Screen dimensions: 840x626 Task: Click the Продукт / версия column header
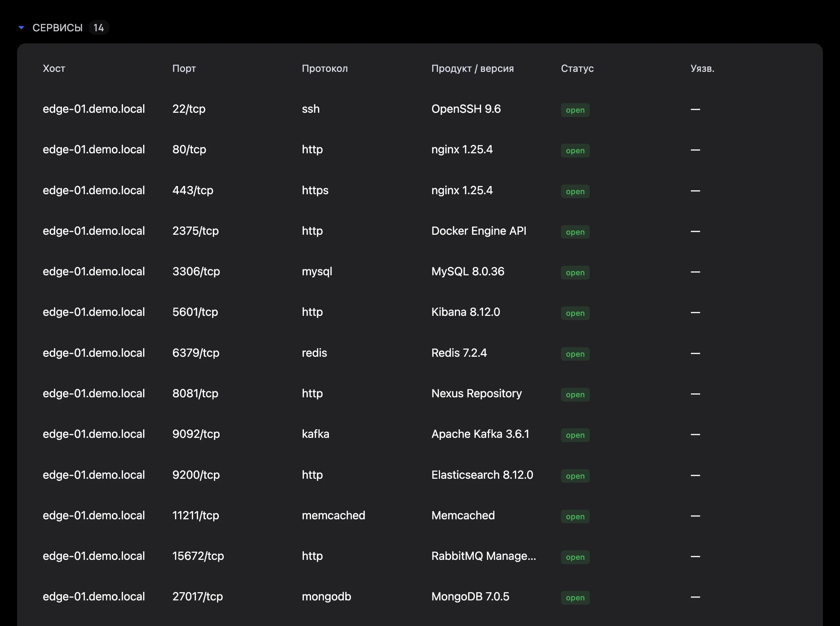[473, 69]
